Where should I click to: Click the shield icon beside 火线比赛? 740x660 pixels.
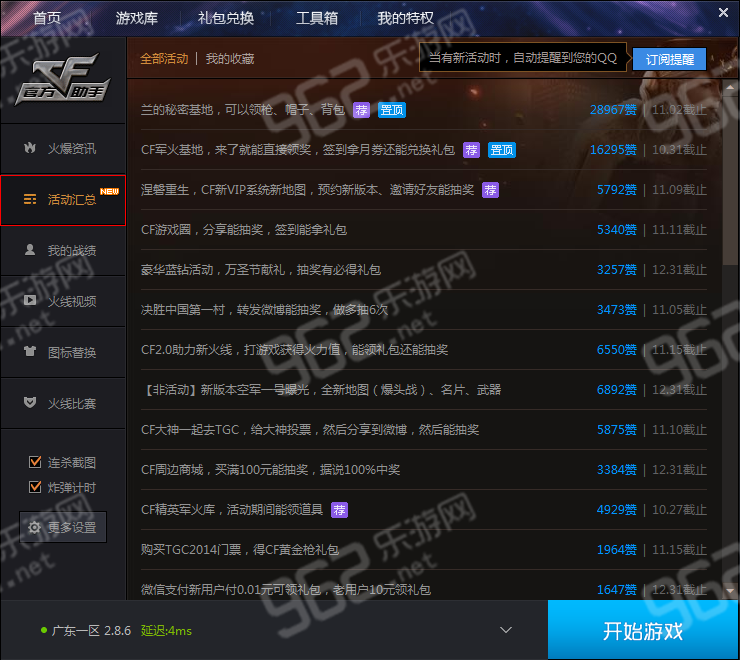click(30, 402)
